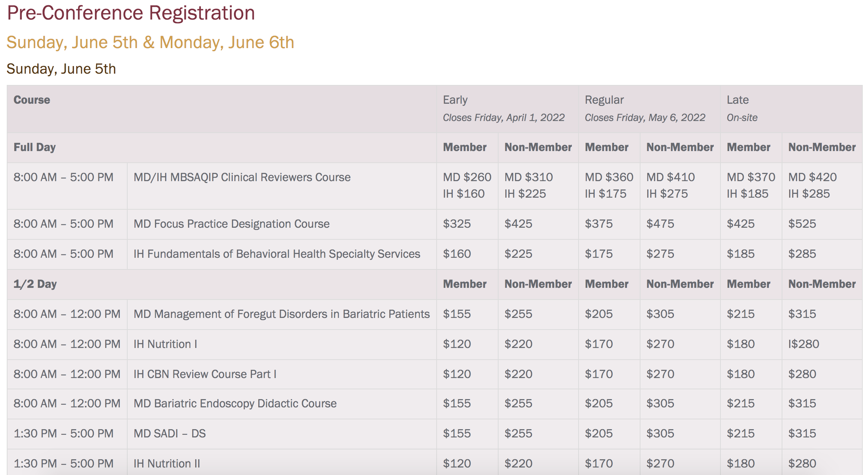The image size is (868, 475).
Task: Click $155 in Foregut Disorders row
Action: point(457,314)
